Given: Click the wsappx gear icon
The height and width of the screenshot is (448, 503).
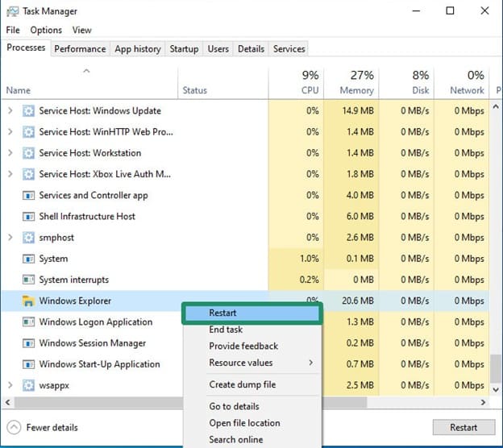Looking at the screenshot, I should 28,385.
